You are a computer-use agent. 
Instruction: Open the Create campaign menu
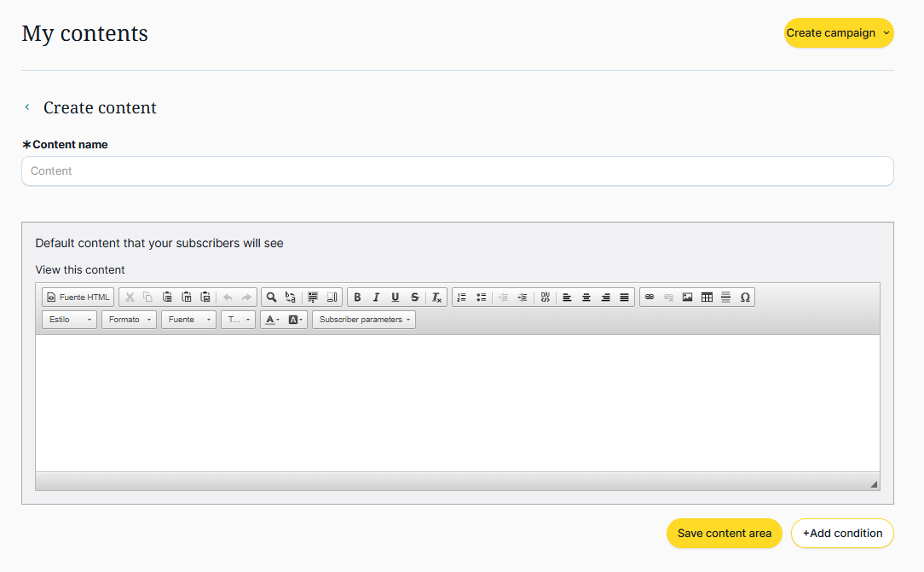[x=838, y=33]
